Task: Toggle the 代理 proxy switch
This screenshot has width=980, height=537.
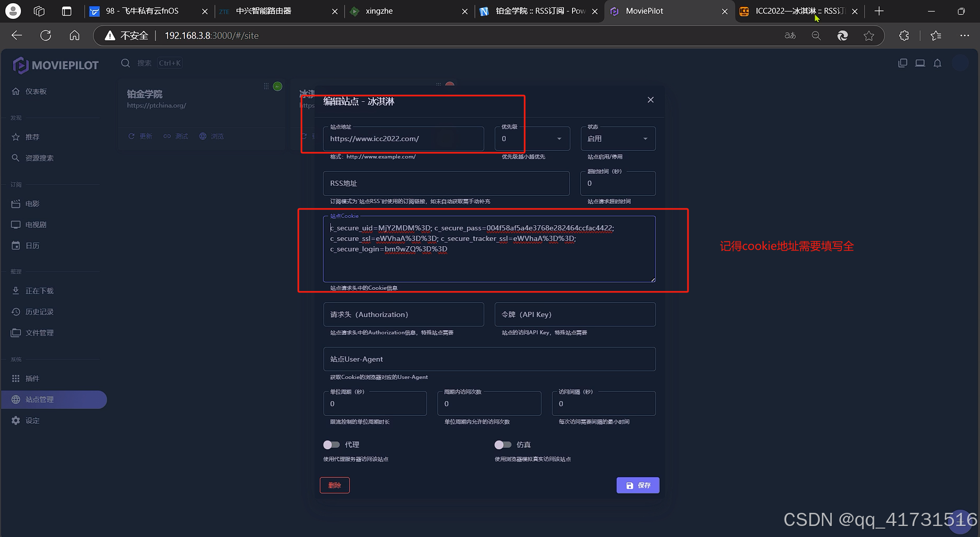Action: 331,445
